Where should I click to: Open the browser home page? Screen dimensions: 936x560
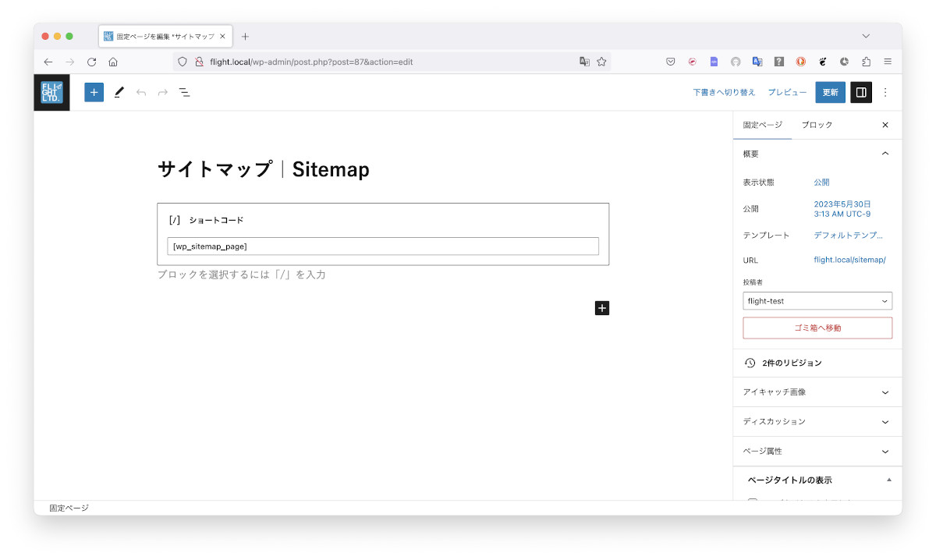coord(113,62)
